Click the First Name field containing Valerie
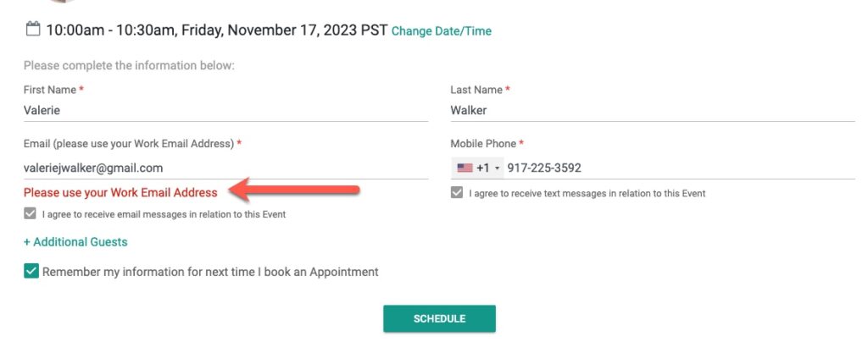 225,111
